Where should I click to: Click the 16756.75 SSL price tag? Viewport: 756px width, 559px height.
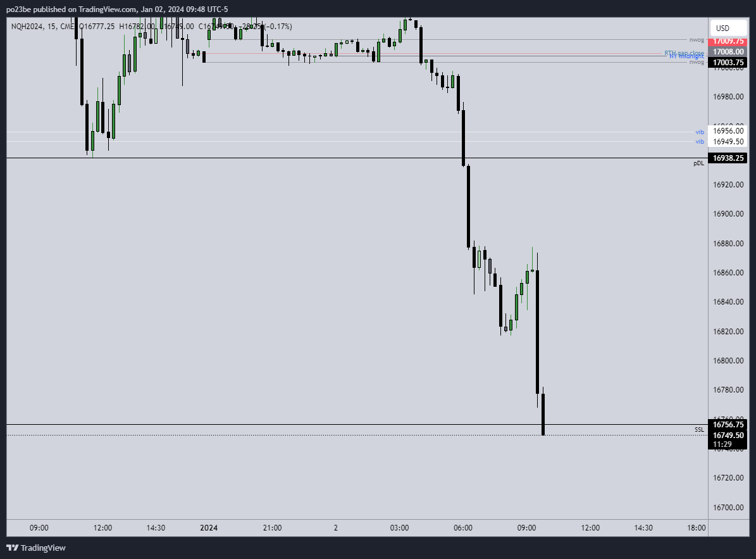[728, 425]
